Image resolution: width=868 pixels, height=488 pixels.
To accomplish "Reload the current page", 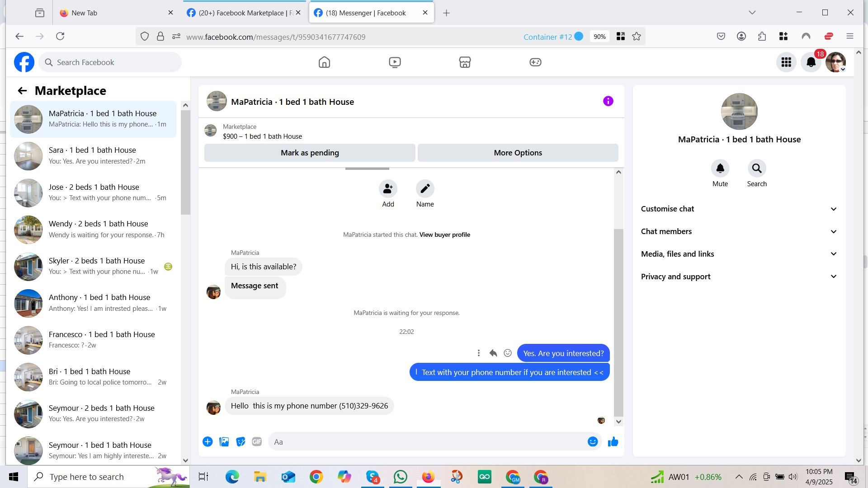I will pos(60,37).
